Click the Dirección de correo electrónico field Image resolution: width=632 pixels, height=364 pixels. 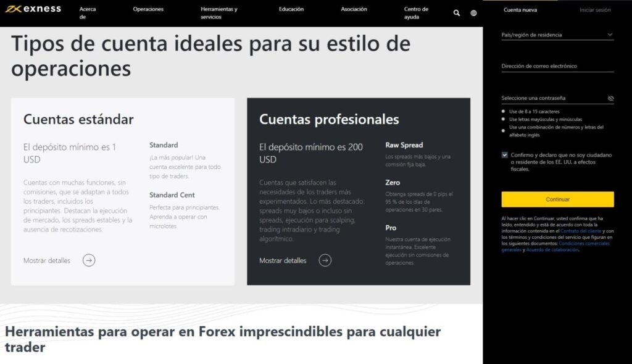(x=557, y=66)
